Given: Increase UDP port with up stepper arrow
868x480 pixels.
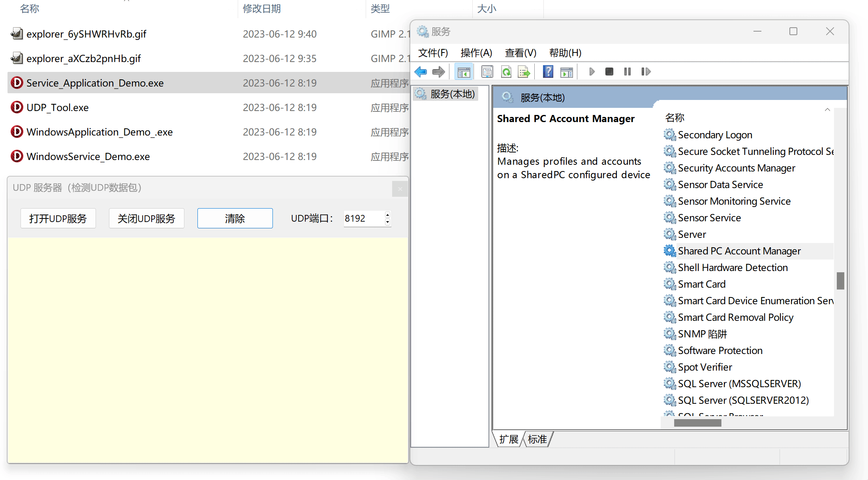Looking at the screenshot, I should [x=387, y=215].
